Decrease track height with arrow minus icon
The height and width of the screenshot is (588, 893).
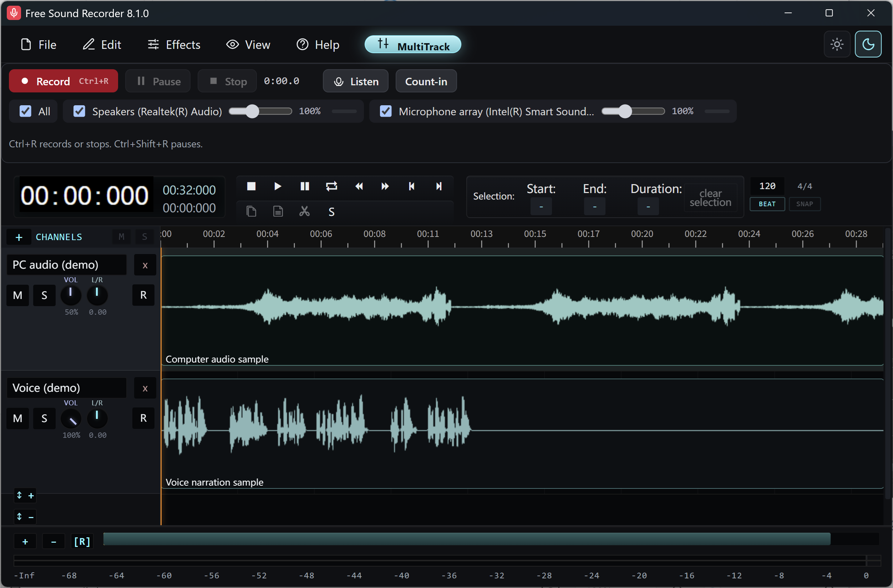coord(25,517)
